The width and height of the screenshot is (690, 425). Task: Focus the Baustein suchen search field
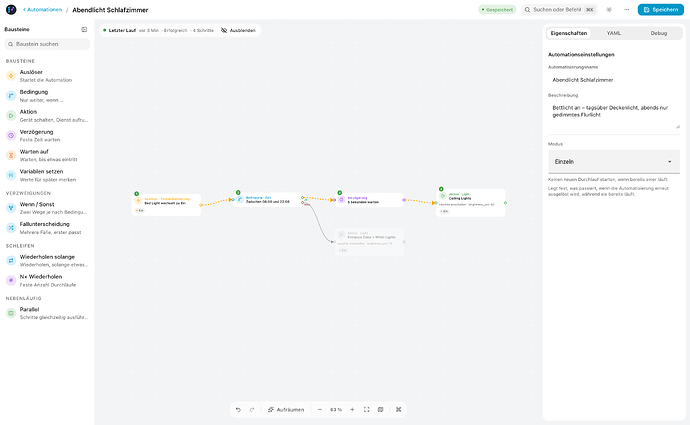point(48,44)
